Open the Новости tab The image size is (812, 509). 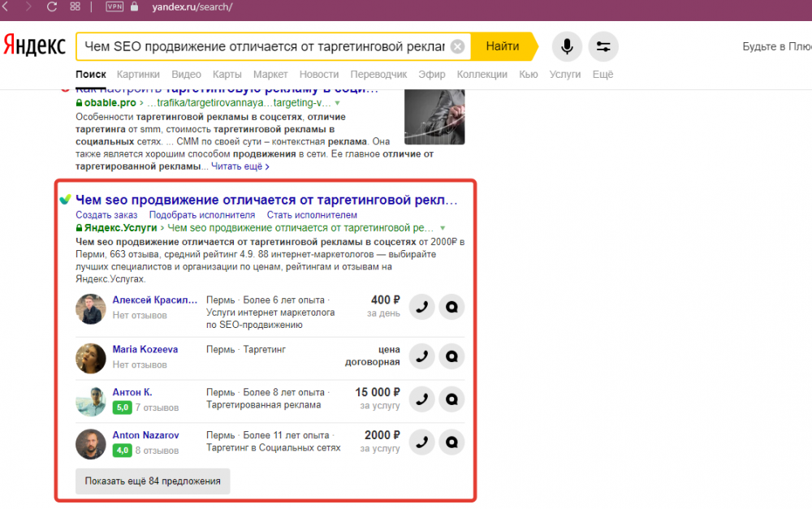pos(319,75)
